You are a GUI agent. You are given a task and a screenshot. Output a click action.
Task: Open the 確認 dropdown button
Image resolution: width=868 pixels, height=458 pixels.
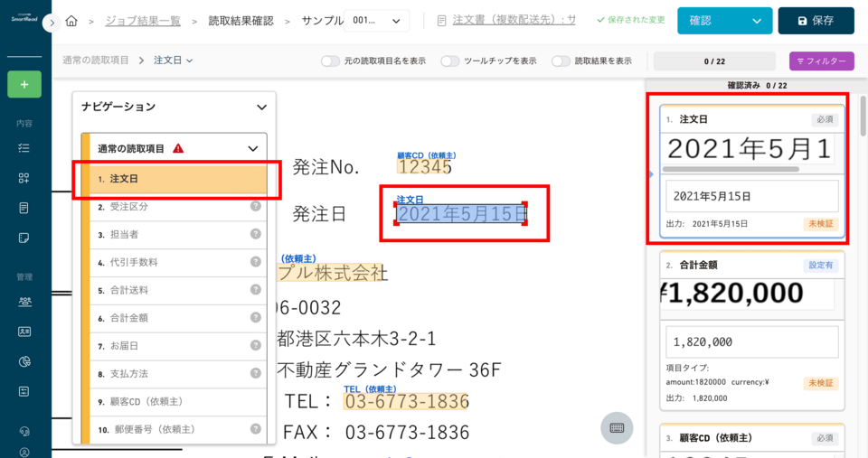tap(724, 21)
